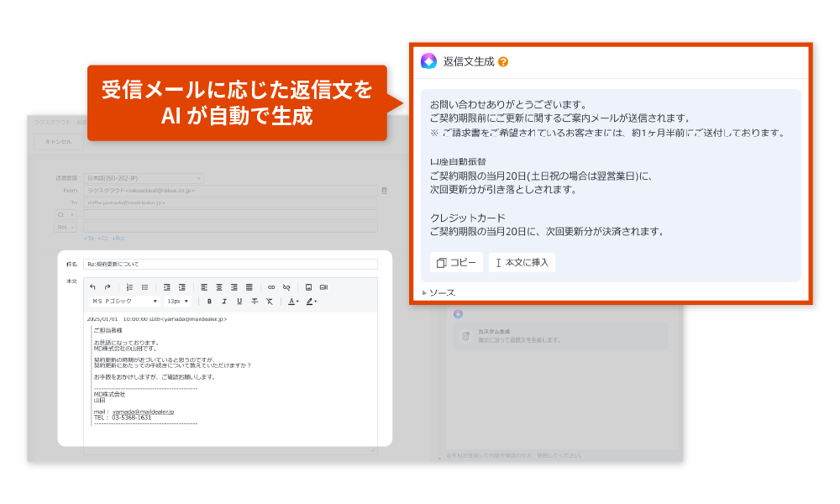Remove a link with the unlink icon

point(286,288)
